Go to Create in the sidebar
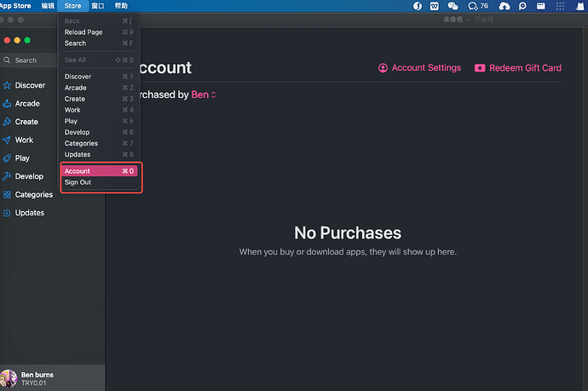This screenshot has height=391, width=588. 26,122
